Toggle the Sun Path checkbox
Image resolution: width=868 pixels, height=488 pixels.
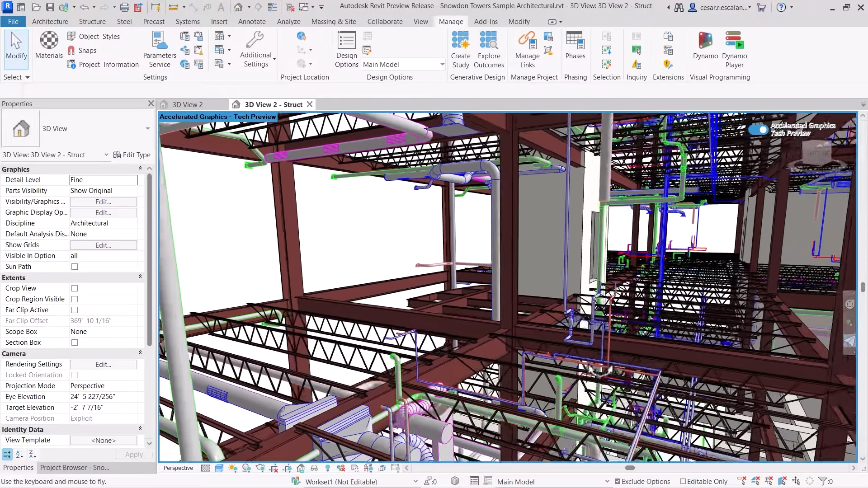[x=75, y=267]
